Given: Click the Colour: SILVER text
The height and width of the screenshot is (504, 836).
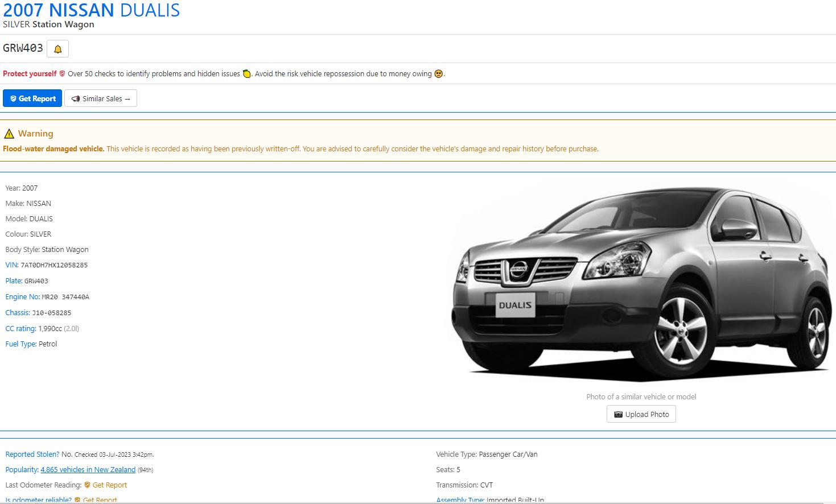Looking at the screenshot, I should (28, 234).
